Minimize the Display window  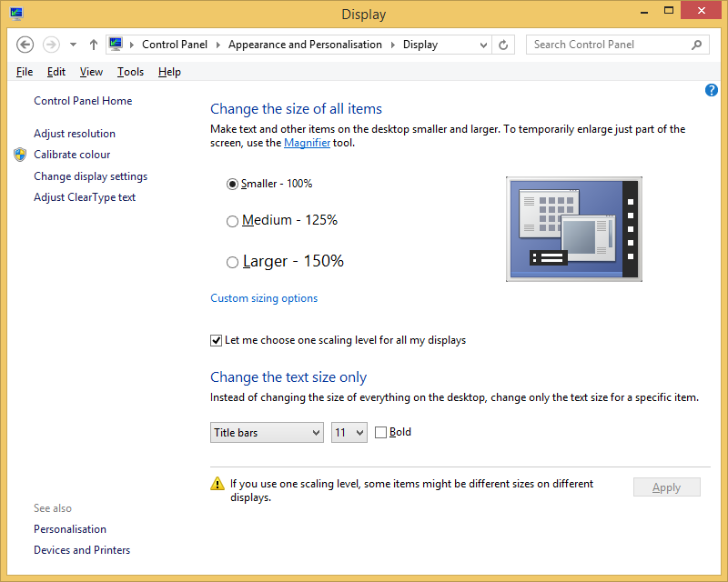[x=644, y=11]
